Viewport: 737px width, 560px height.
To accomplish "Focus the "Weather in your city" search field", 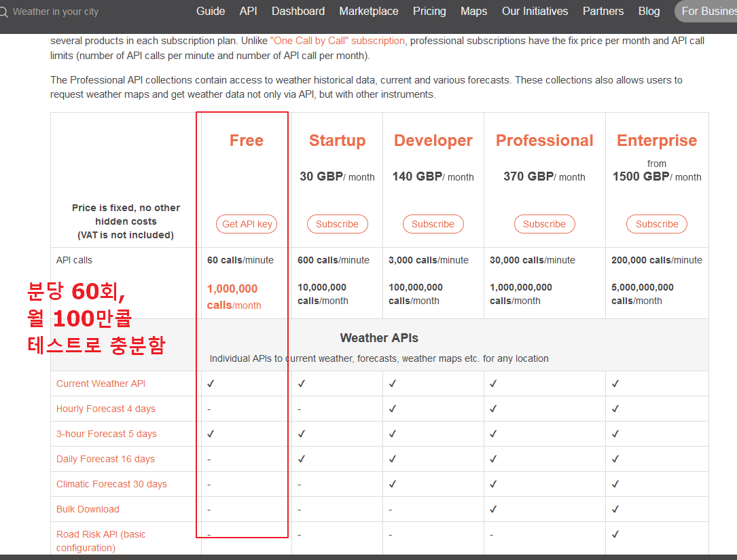I will (x=56, y=12).
